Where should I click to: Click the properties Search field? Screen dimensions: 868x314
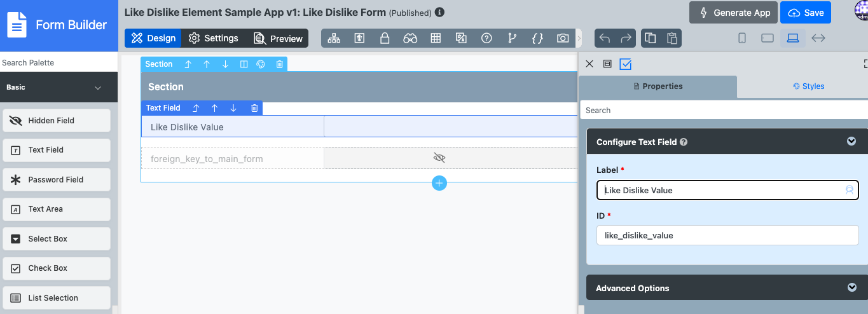(724, 110)
